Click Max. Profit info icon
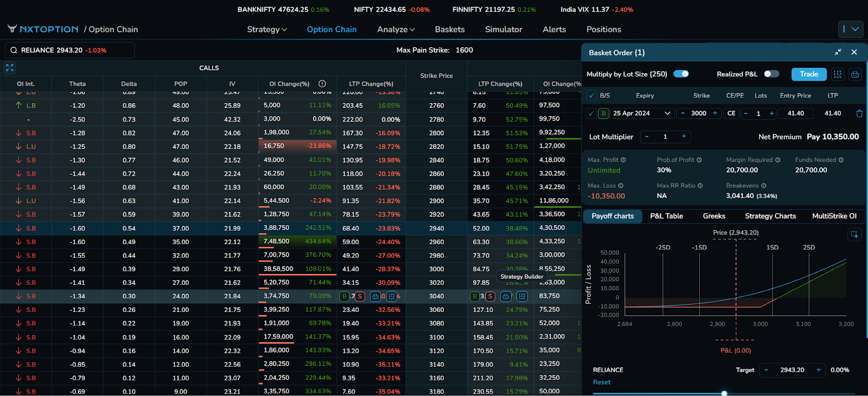This screenshot has height=396, width=868. (x=623, y=160)
